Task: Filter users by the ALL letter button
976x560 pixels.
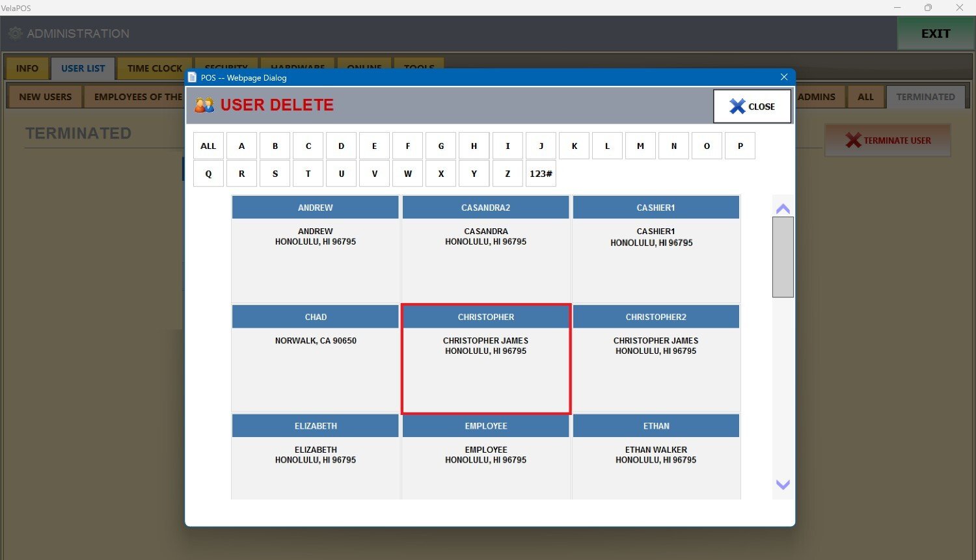Action: [208, 146]
